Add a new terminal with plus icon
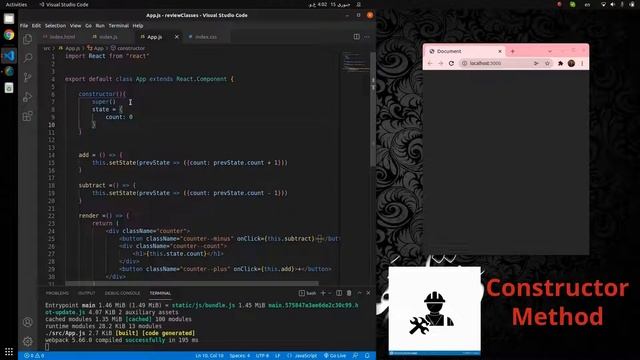 coord(323,293)
